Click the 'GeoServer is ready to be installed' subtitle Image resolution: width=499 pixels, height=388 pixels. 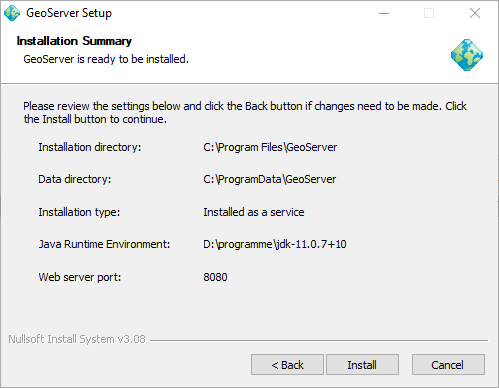[x=106, y=59]
